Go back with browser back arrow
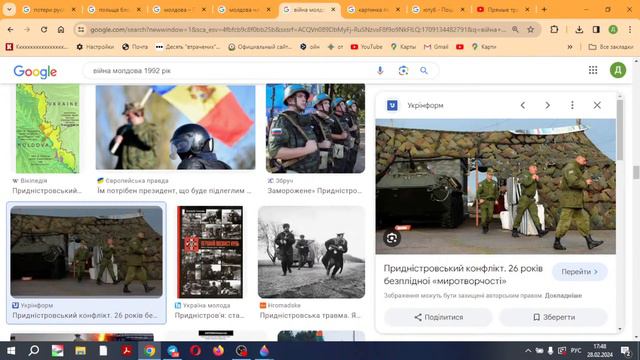 (x=11, y=29)
